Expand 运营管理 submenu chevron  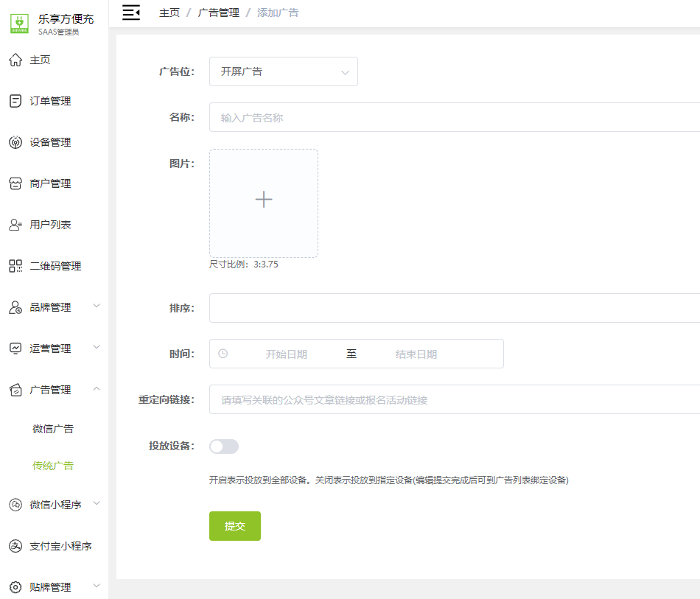point(97,347)
